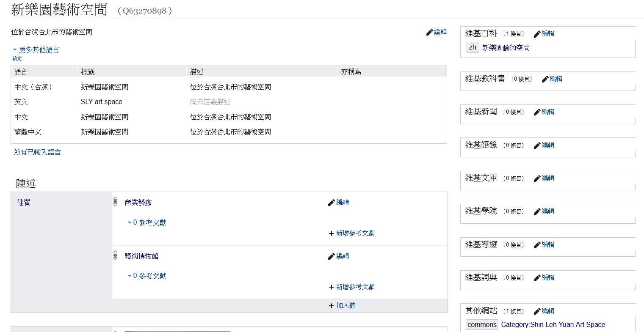This screenshot has height=332, width=644.
Task: Click the zh language badge in 維基百科
Action: pyautogui.click(x=473, y=47)
